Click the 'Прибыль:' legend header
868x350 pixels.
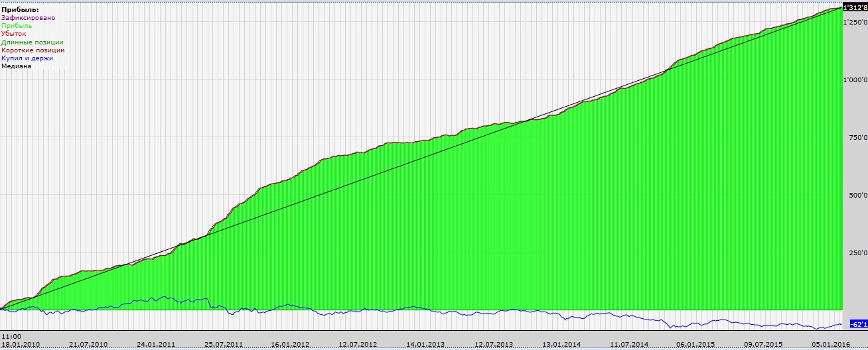[x=21, y=10]
